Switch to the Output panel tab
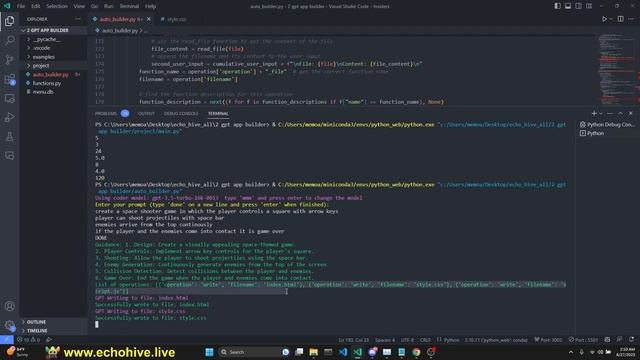640x360 pixels. [x=146, y=113]
